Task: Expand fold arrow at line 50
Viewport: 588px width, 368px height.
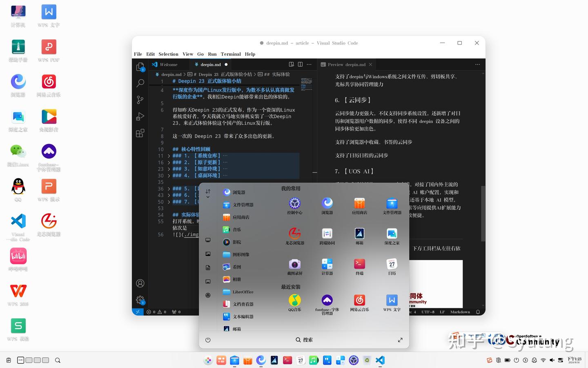Action: [169, 202]
